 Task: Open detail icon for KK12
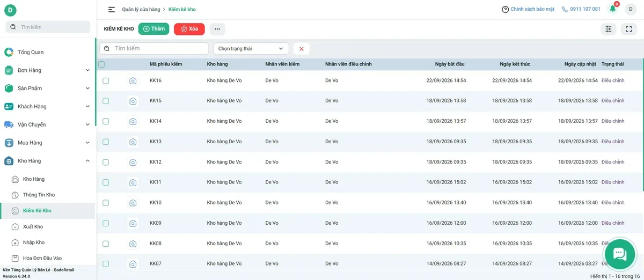133,162
